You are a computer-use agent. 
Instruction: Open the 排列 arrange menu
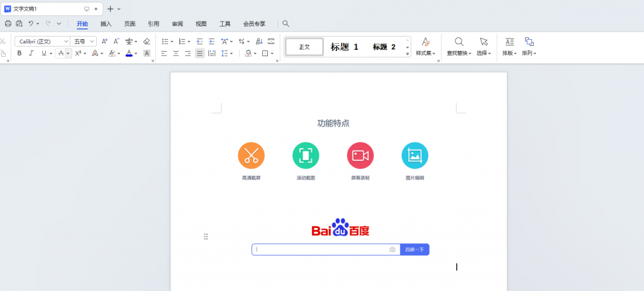point(529,47)
